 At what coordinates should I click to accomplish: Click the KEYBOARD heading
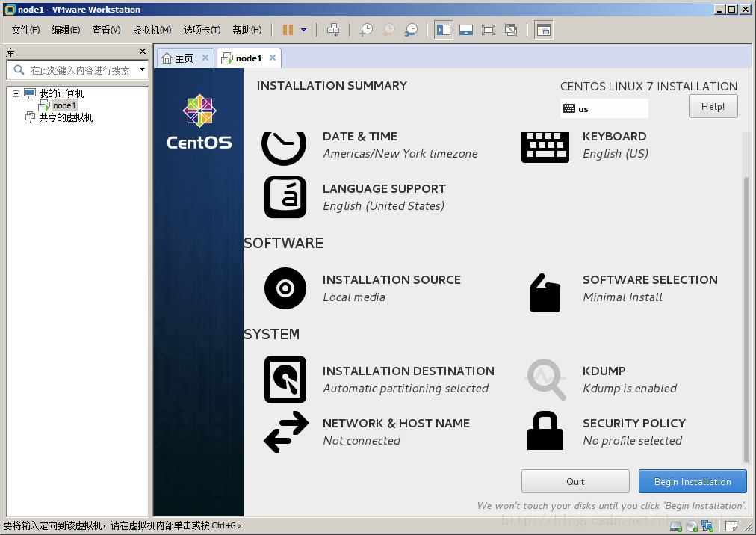point(614,137)
